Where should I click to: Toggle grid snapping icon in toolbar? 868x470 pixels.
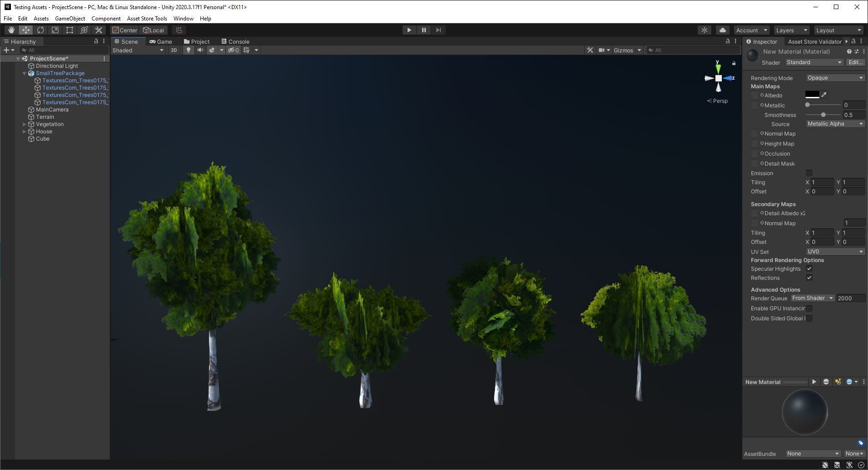pyautogui.click(x=179, y=30)
